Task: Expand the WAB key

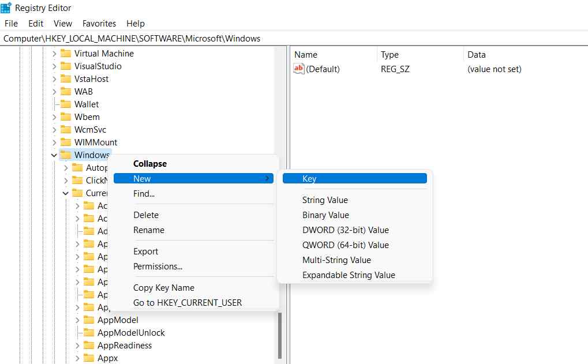Action: [x=54, y=92]
